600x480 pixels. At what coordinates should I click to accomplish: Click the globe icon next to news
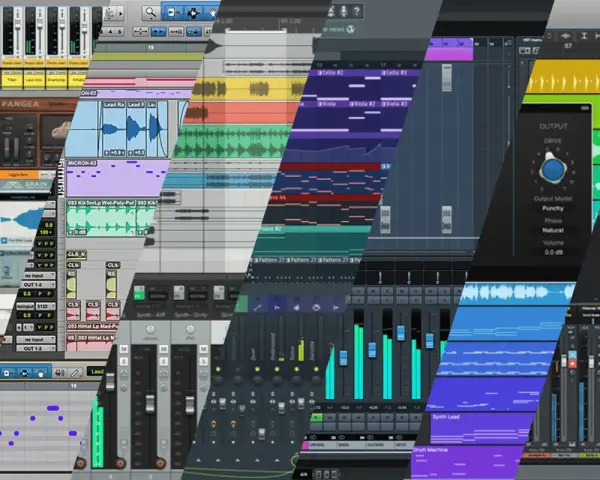click(350, 29)
